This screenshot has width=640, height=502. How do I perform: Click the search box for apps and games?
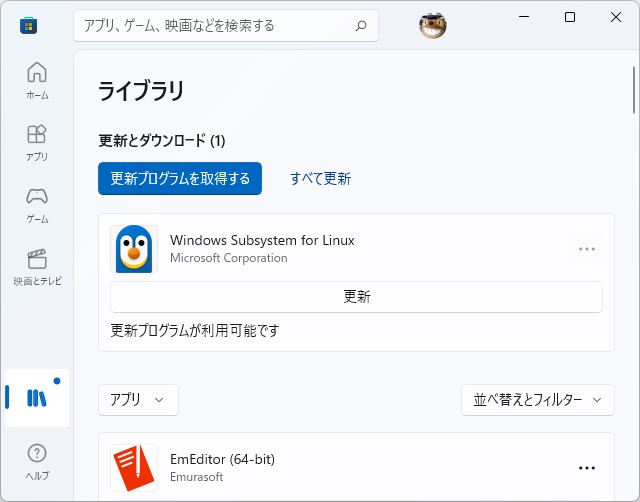coord(226,26)
